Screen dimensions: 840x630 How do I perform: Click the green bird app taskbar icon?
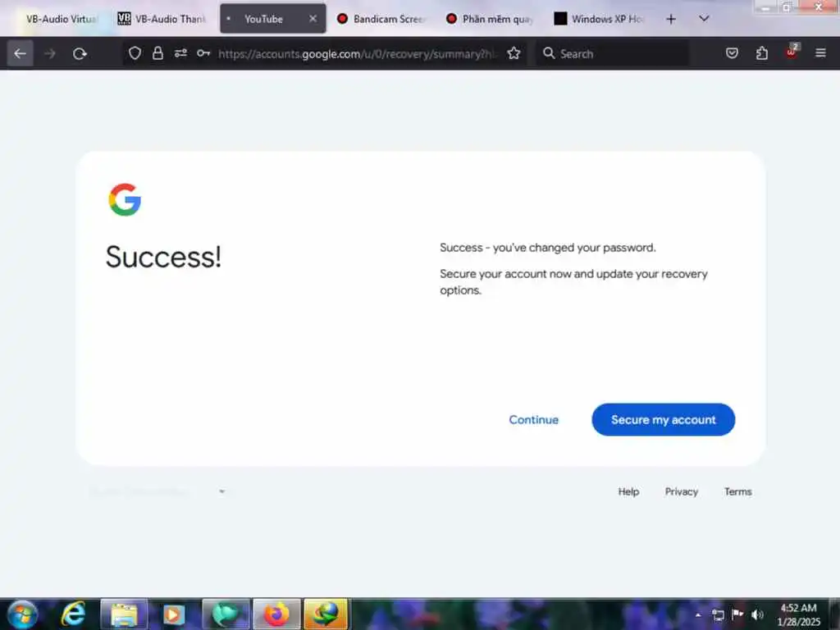(x=226, y=614)
